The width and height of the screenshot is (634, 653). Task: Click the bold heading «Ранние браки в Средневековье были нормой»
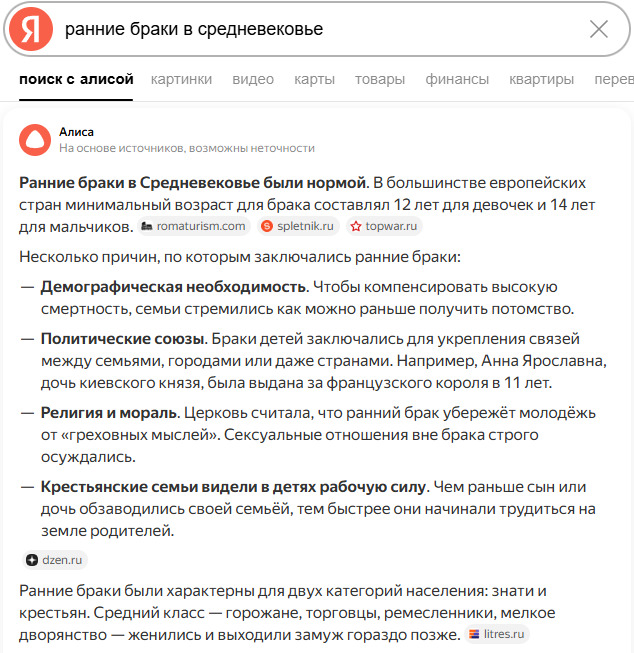193,183
